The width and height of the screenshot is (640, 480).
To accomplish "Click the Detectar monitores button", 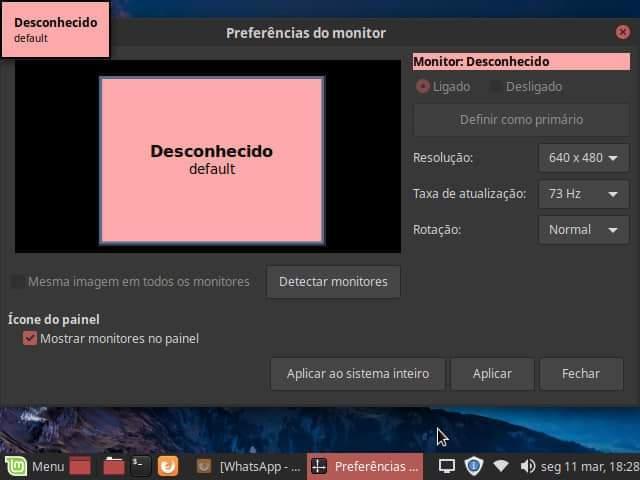I will point(333,282).
